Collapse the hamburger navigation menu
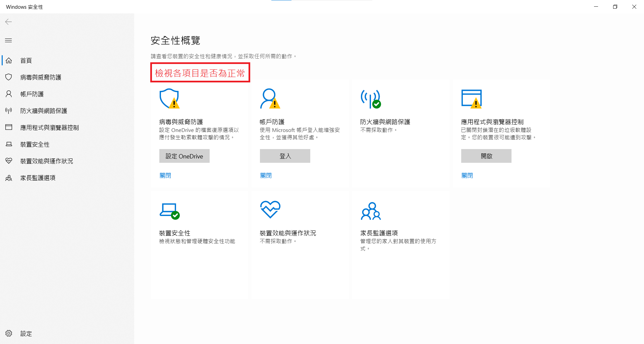644x344 pixels. [x=9, y=41]
